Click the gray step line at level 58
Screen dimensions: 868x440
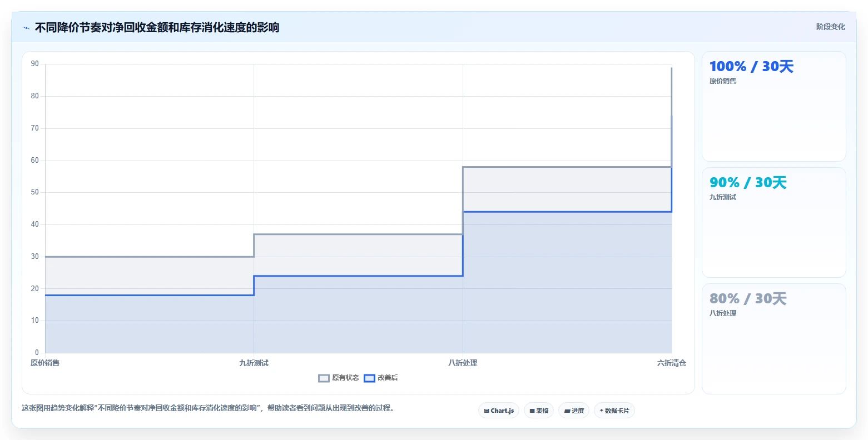pos(567,167)
